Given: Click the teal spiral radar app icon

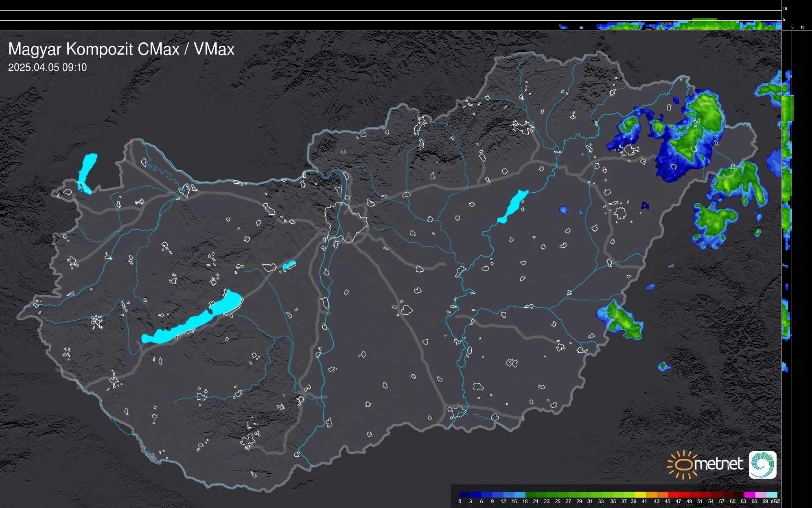Looking at the screenshot, I should (x=762, y=464).
